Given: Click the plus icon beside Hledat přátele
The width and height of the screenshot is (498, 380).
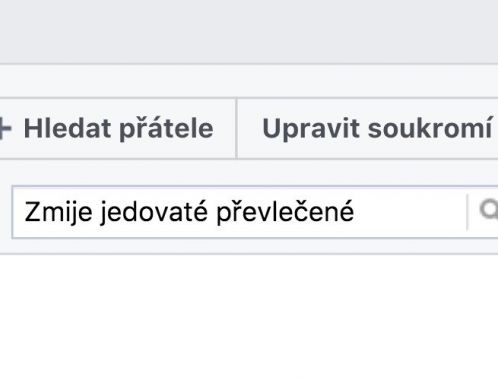Looking at the screenshot, I should [5, 128].
